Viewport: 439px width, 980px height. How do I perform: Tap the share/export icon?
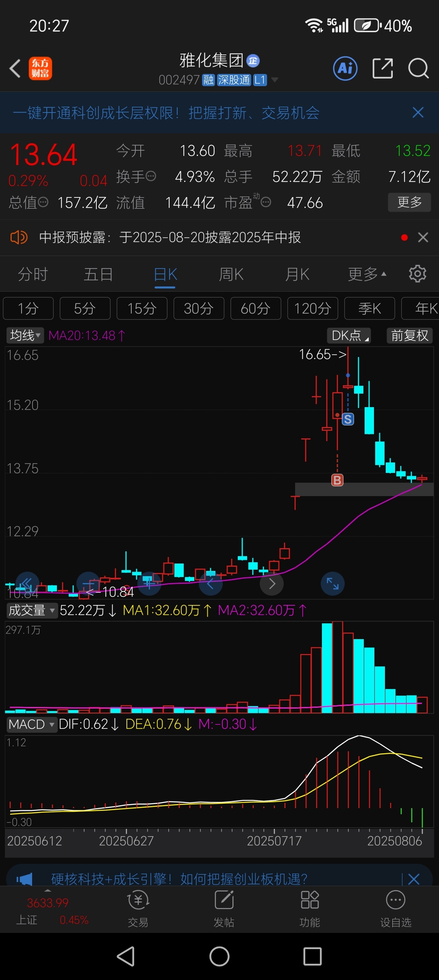[382, 68]
